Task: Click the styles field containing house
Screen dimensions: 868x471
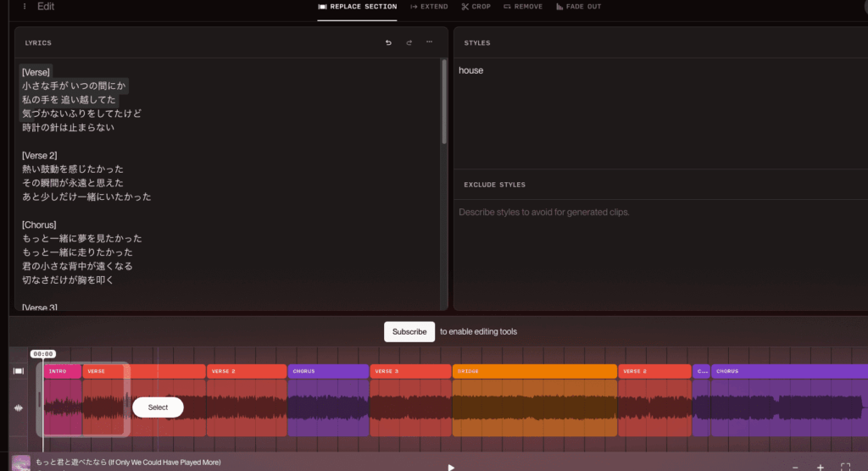Action: (663, 114)
